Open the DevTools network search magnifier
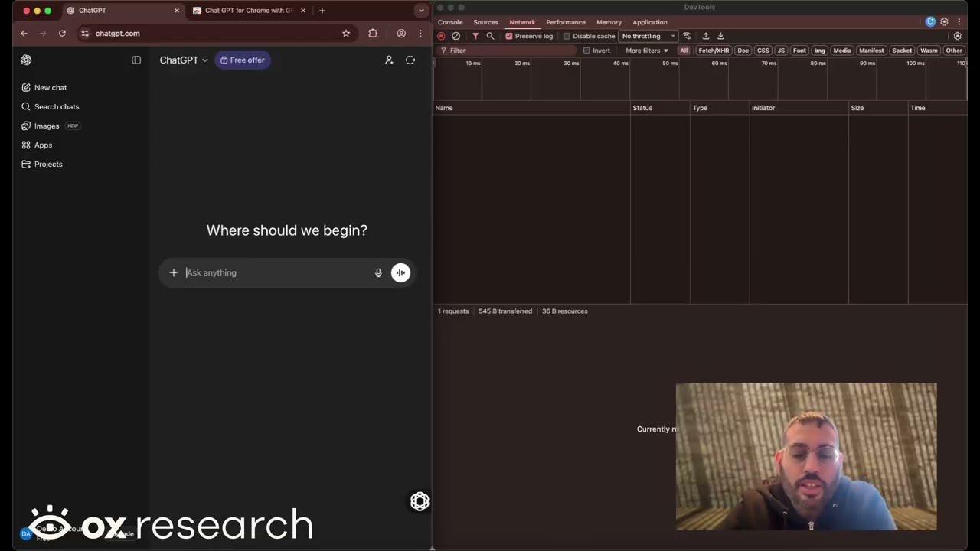 click(490, 36)
